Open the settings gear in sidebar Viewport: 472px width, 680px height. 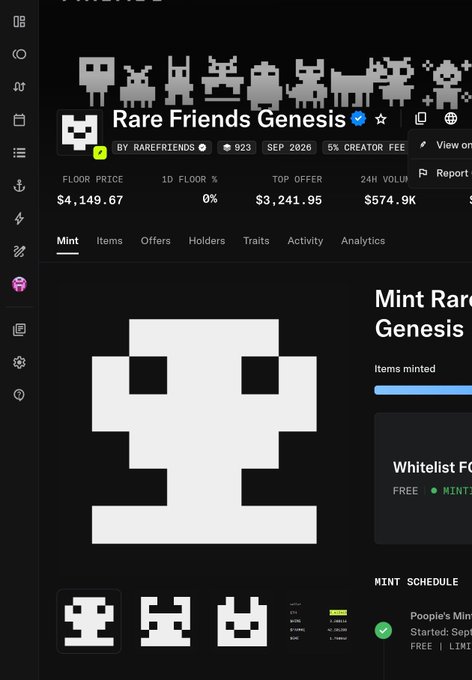(19, 362)
